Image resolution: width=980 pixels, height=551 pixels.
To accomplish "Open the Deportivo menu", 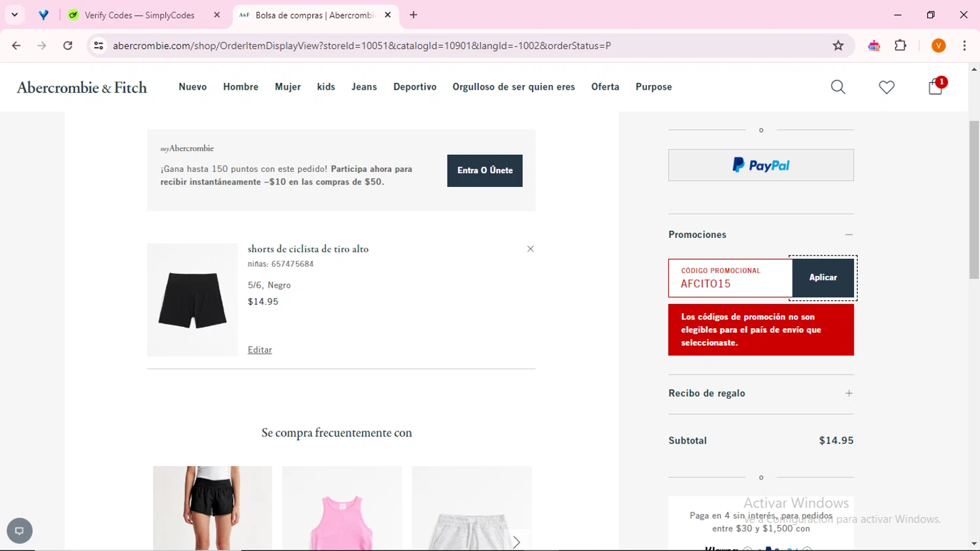I will pyautogui.click(x=415, y=87).
